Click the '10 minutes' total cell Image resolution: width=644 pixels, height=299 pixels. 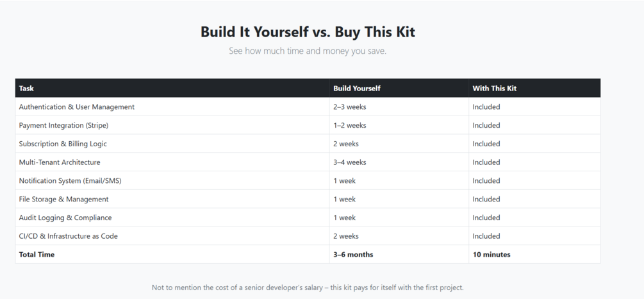coord(491,255)
